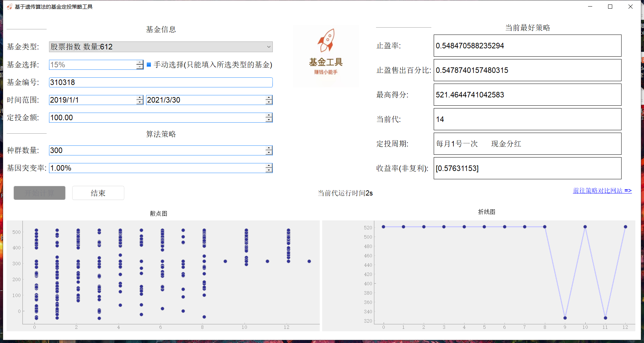Increment the 基金选择 percentage spinner

[139, 63]
